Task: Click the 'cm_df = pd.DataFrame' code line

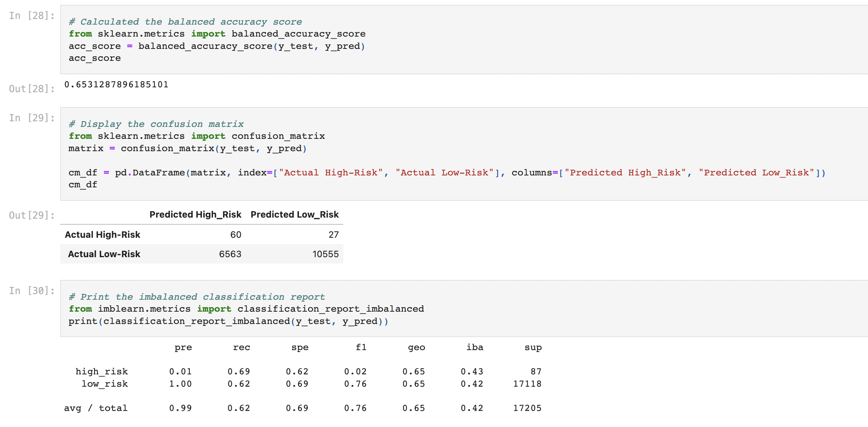Action: click(447, 173)
